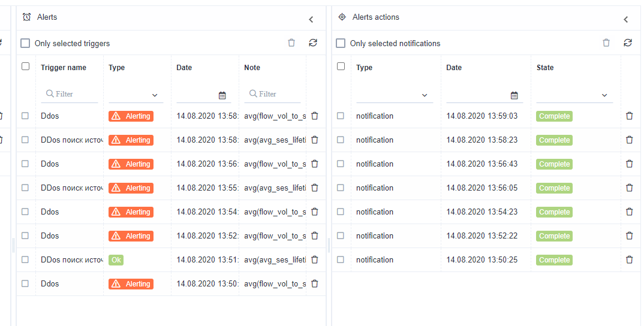Refresh the Alerts actions list
This screenshot has width=644, height=326.
coord(628,43)
